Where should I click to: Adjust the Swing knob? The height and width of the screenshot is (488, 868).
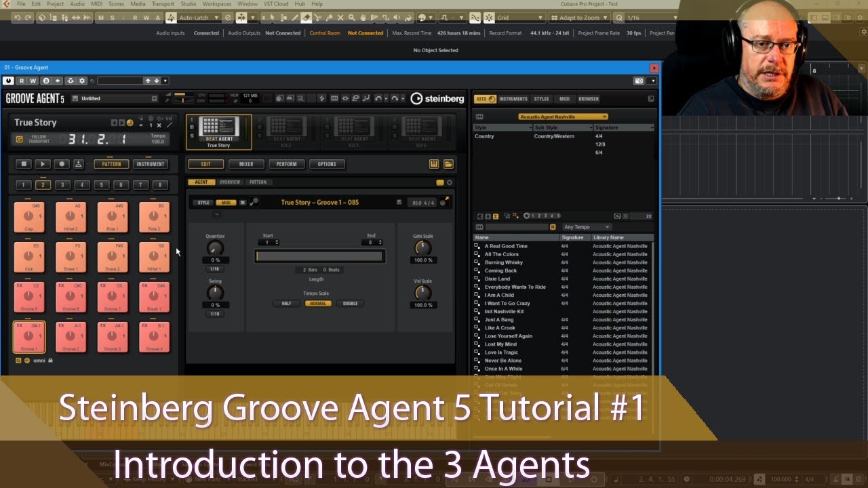tap(215, 293)
